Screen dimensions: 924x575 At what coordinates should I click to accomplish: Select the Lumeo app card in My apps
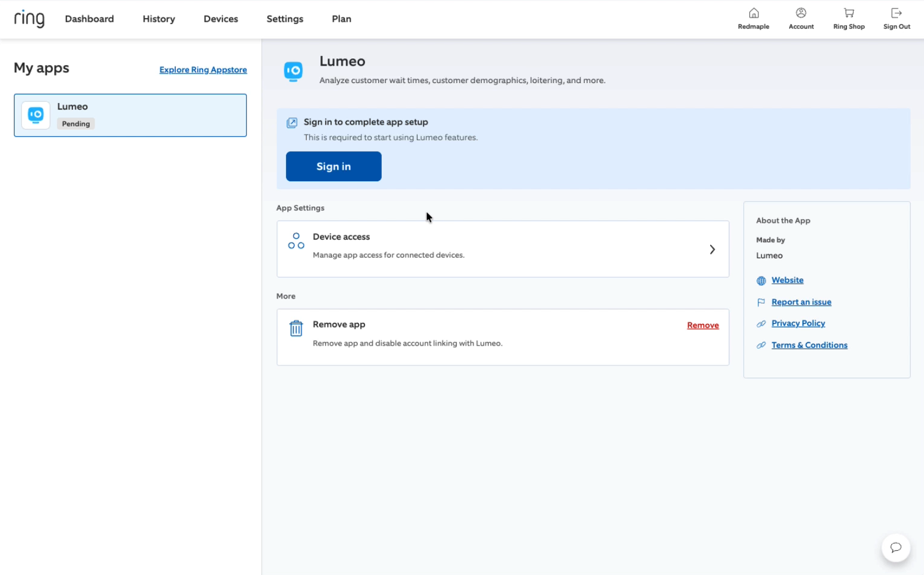(x=130, y=115)
